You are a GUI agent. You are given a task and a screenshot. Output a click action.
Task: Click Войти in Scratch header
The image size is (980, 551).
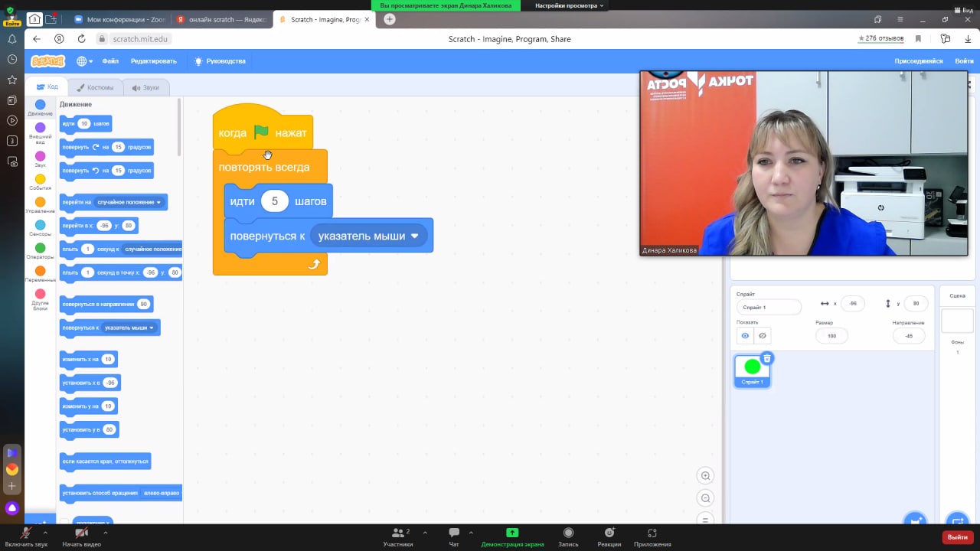point(964,61)
